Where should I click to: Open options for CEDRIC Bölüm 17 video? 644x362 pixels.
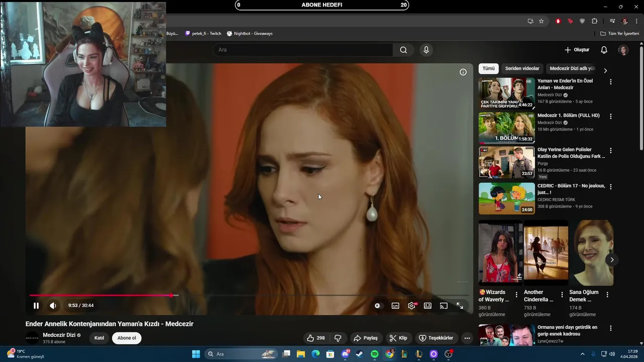[611, 187]
